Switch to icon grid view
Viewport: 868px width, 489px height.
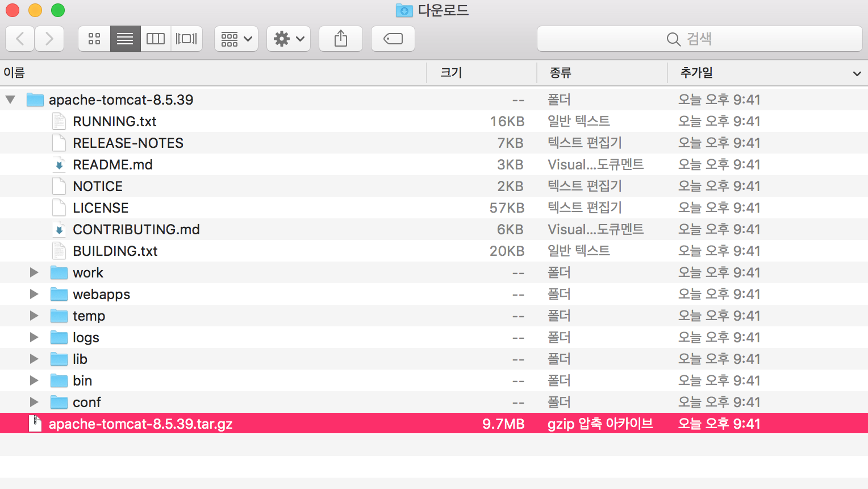94,39
